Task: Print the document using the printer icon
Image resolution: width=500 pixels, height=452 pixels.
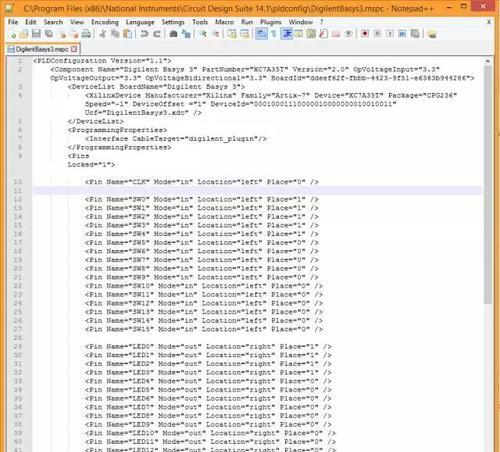Action: pyautogui.click(x=86, y=34)
